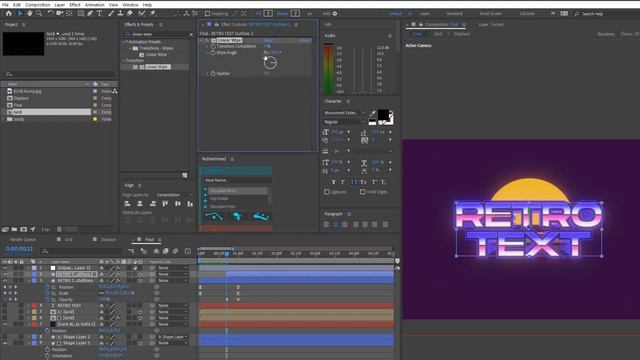Switch to Render Queue tab
640x360 pixels.
tap(23, 240)
